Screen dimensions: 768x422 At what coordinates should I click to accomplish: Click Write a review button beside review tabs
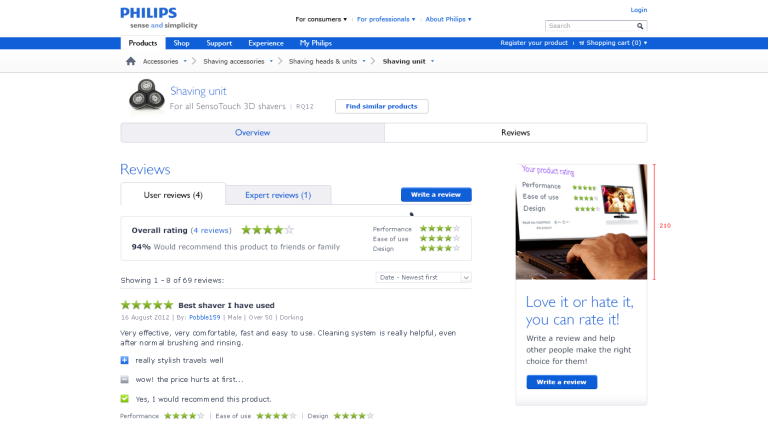pos(436,194)
